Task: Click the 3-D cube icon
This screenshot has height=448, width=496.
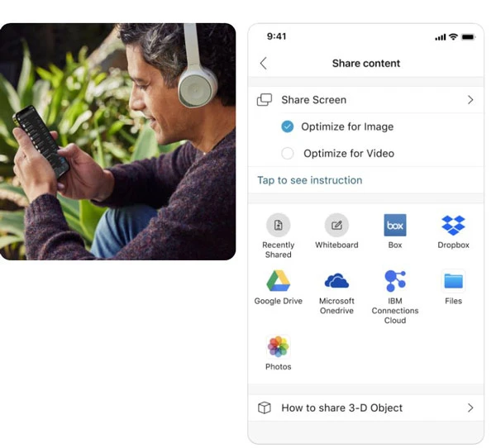Action: point(265,407)
